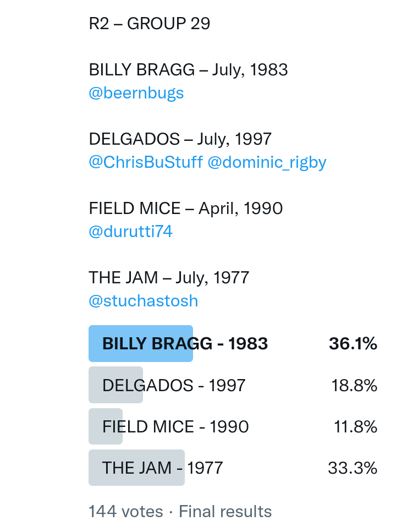Click the 'THE JAM – July, 1977' text line
Viewport: 396px width, 532px height.
(x=169, y=278)
